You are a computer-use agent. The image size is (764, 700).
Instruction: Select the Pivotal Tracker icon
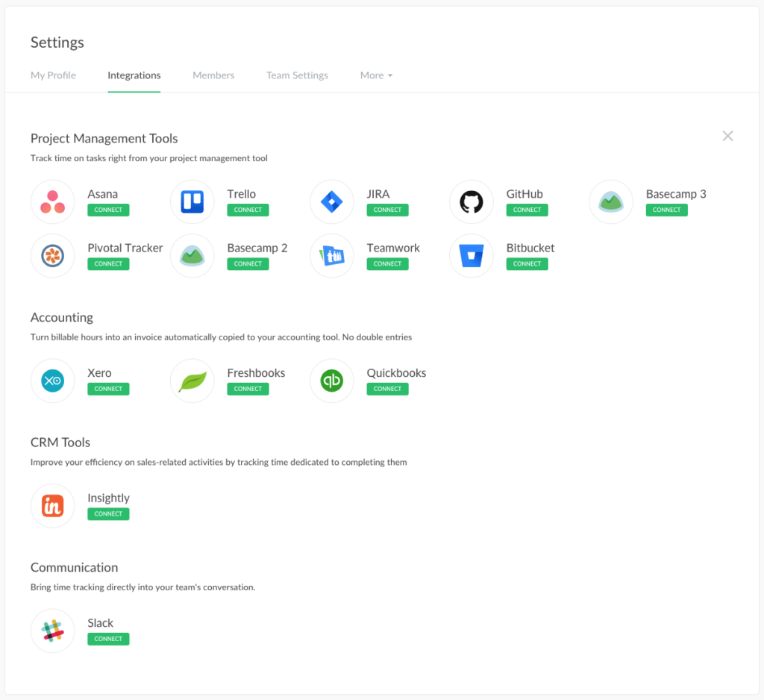click(x=52, y=256)
